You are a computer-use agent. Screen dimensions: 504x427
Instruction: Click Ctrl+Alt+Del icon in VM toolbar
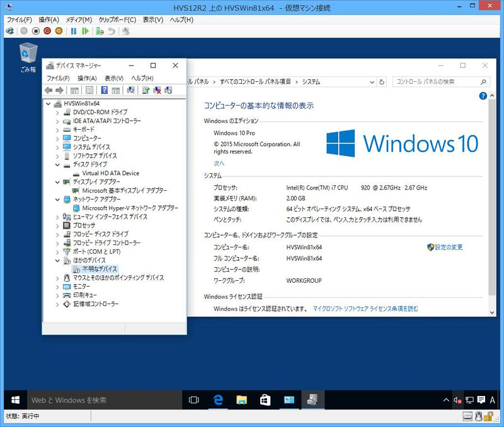coord(9,31)
